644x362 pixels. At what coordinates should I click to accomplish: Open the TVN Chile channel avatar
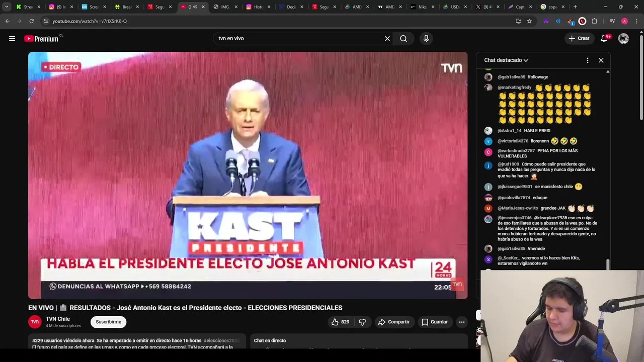point(35,322)
